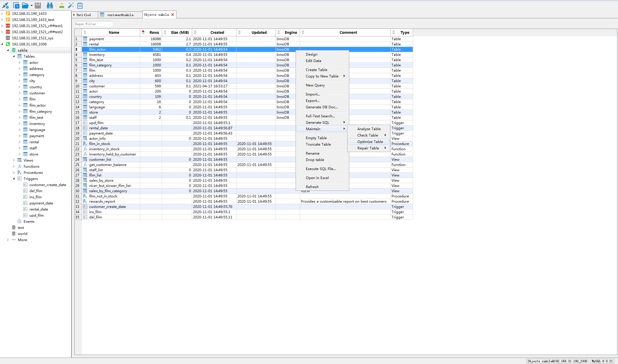Click the clipboard notes toolbar icon
The image size is (618, 364).
[x=80, y=5]
